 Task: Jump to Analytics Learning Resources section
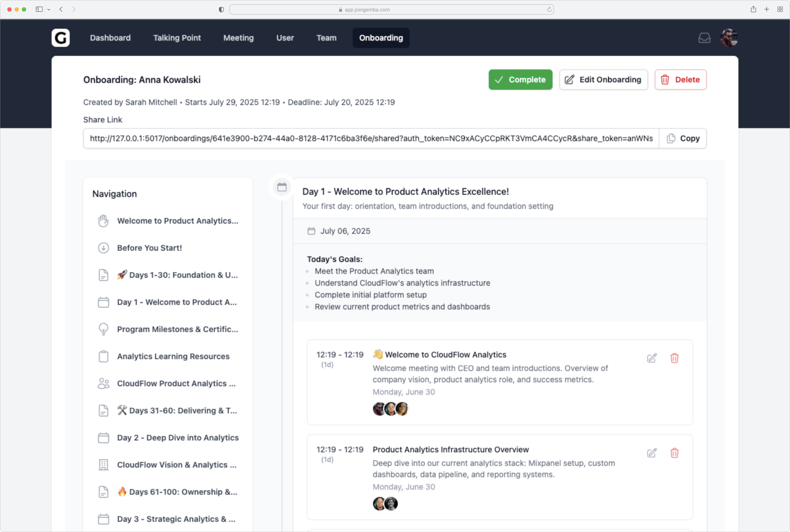[x=173, y=356]
